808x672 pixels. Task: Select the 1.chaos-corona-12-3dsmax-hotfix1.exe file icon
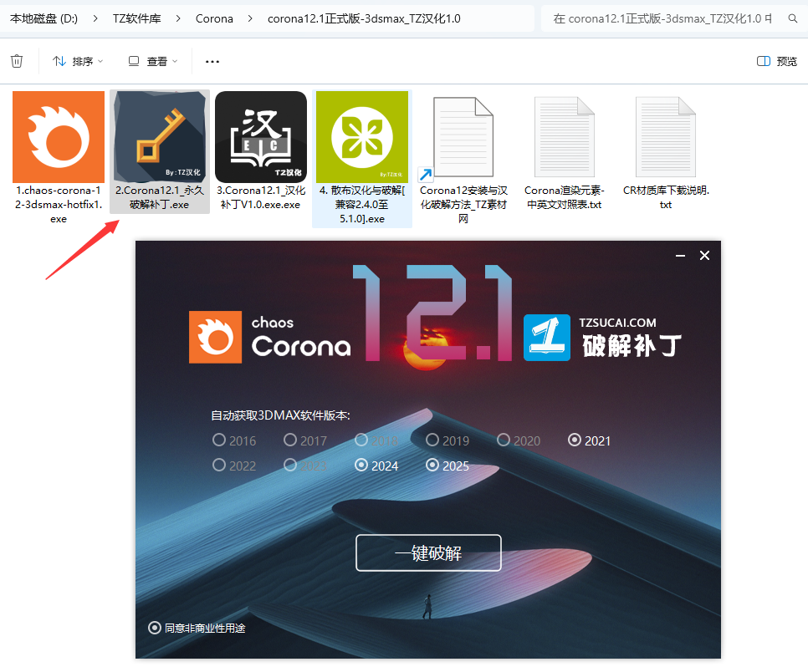coord(59,137)
